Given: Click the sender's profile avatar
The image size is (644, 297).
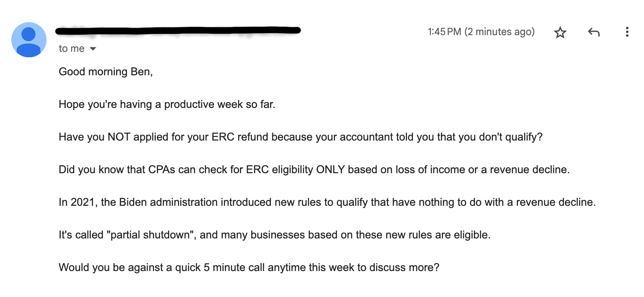Looking at the screenshot, I should click(28, 40).
